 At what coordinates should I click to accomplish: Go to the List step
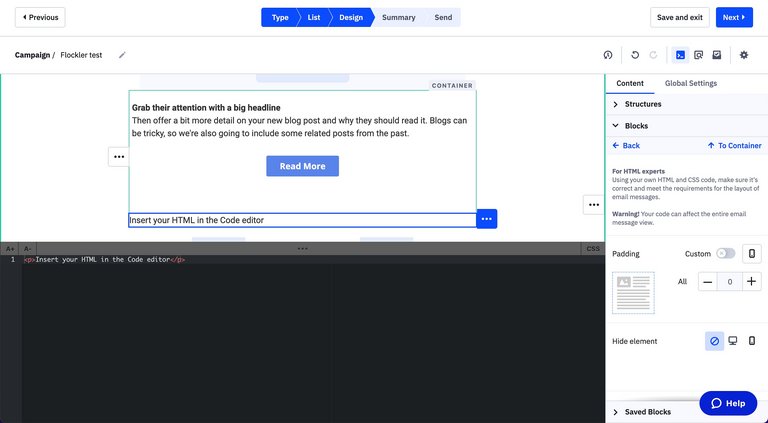313,18
